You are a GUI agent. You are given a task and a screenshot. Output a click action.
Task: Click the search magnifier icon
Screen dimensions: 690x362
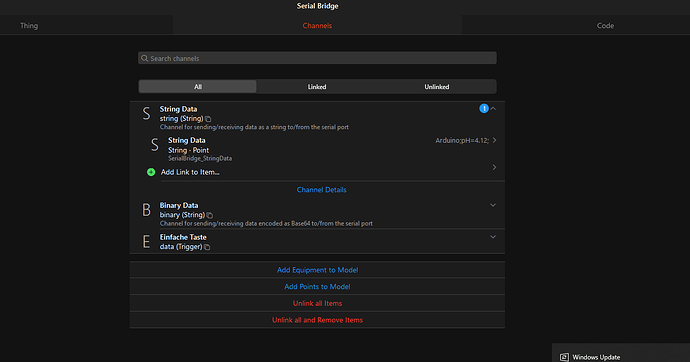[144, 58]
